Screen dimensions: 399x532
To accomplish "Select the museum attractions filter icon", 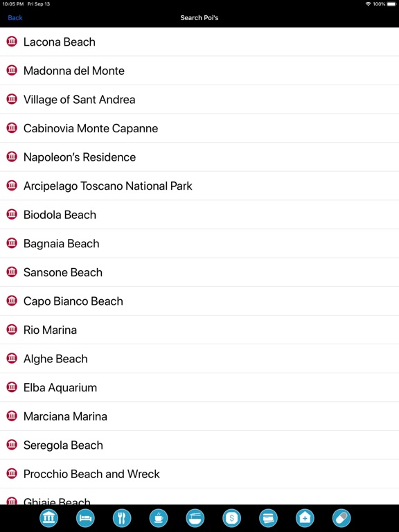I will coord(48,518).
